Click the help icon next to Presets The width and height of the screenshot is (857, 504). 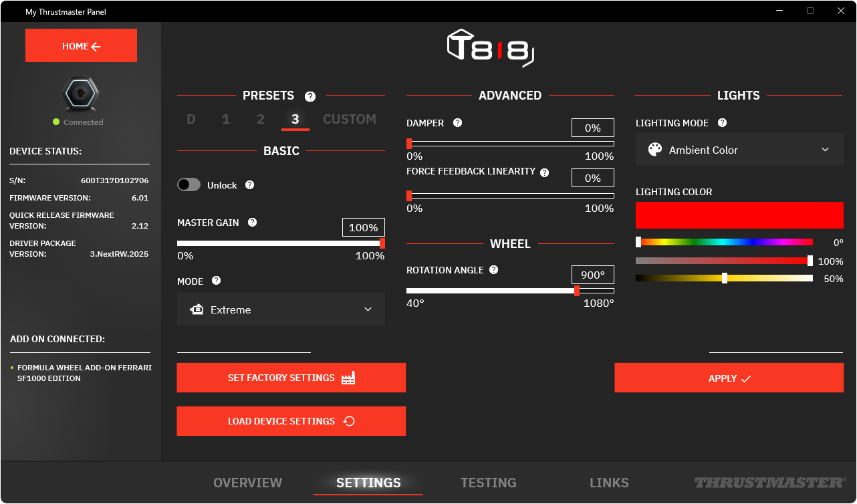(310, 96)
